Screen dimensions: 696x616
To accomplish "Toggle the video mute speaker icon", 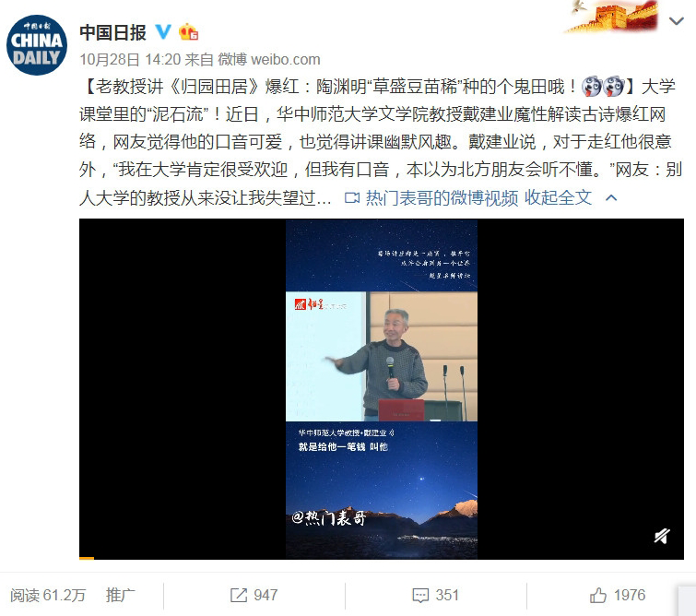I will 661,536.
